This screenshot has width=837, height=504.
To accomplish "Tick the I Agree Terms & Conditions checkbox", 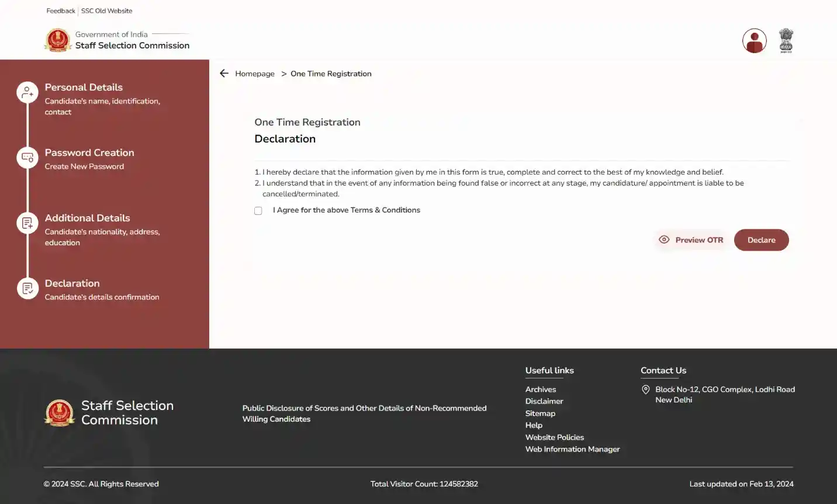I will pos(258,211).
